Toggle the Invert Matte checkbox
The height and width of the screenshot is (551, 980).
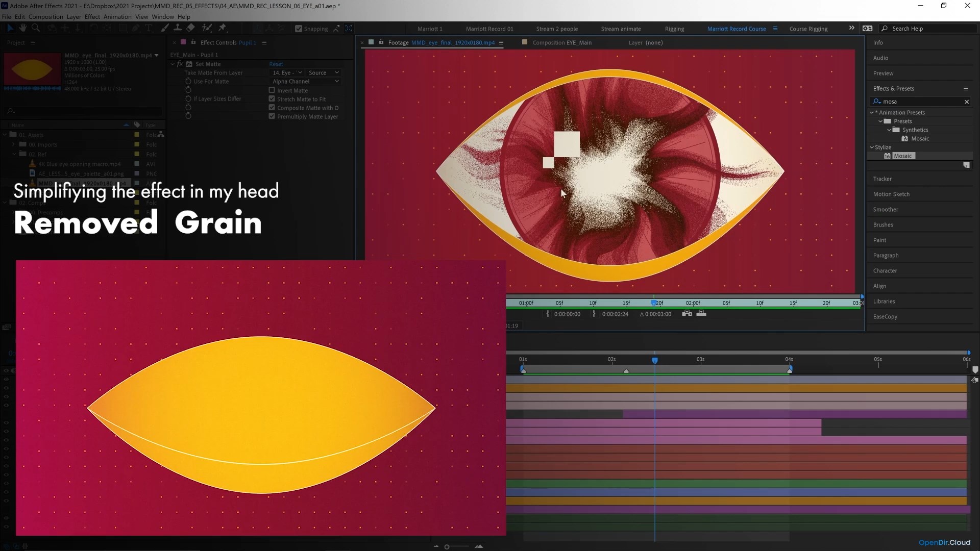273,90
